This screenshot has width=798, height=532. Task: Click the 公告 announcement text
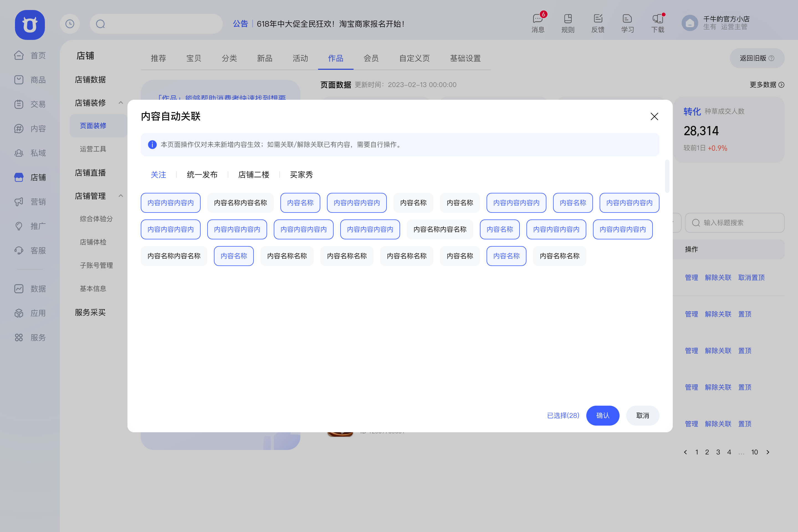tap(241, 24)
